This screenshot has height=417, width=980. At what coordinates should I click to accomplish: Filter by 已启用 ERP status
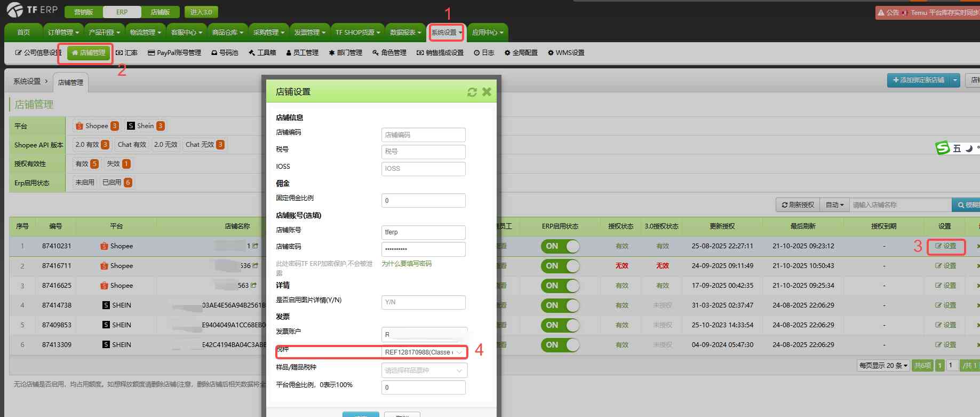coord(117,183)
